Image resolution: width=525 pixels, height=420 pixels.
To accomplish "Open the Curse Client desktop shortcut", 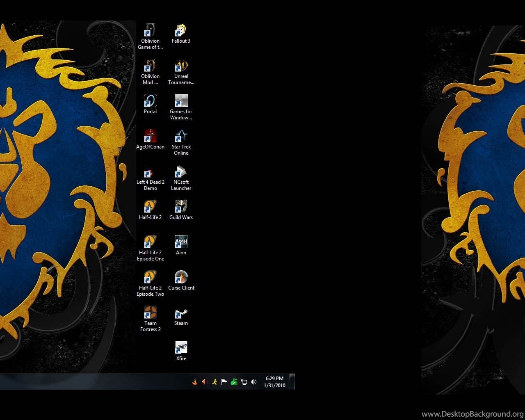I will click(181, 281).
